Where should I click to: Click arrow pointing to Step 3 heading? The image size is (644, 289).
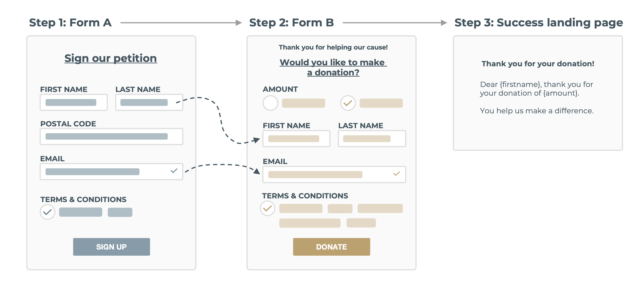click(395, 23)
